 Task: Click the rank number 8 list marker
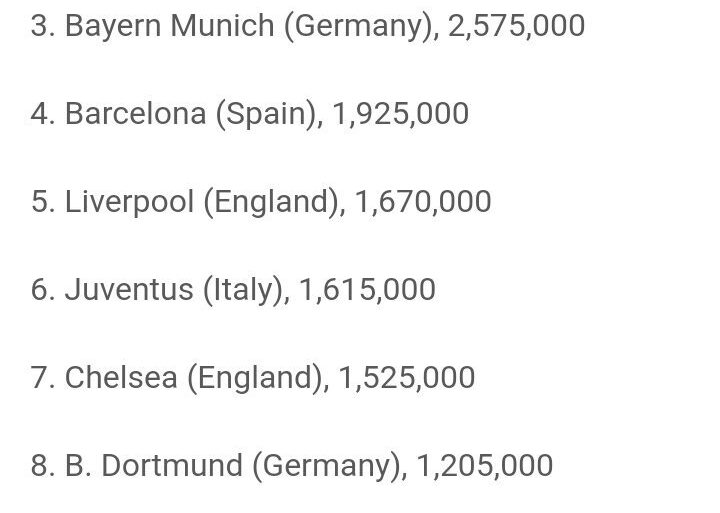click(40, 466)
